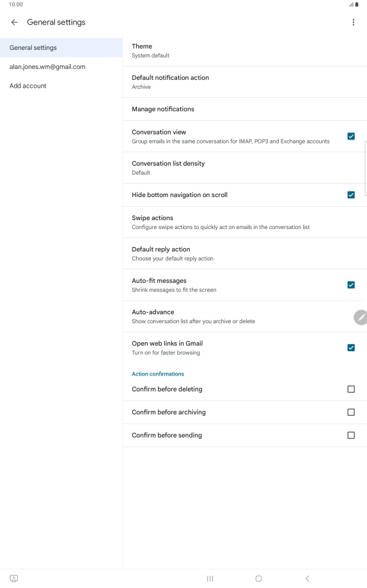Open the three-dot overflow menu

coord(353,22)
